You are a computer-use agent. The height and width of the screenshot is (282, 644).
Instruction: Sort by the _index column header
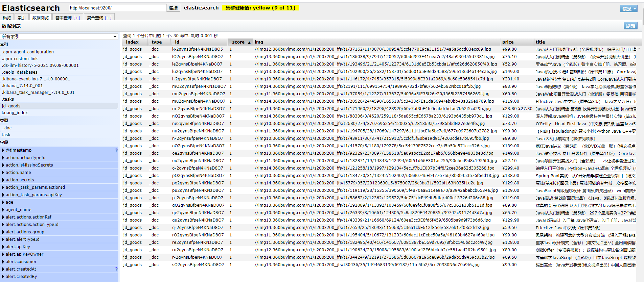(134, 42)
